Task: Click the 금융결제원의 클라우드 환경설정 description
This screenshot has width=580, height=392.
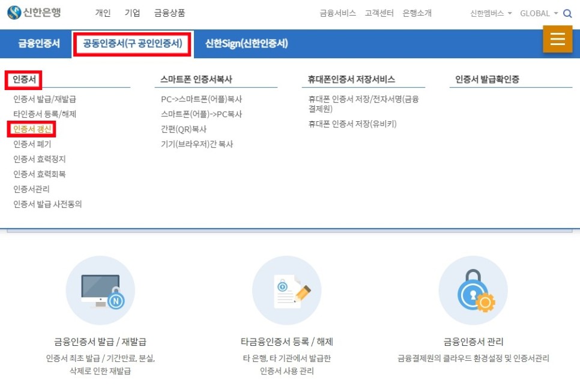Action: click(x=473, y=358)
